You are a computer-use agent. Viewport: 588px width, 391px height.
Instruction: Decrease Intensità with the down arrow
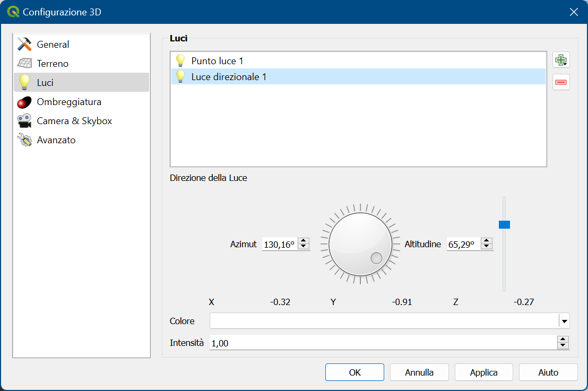coord(563,345)
